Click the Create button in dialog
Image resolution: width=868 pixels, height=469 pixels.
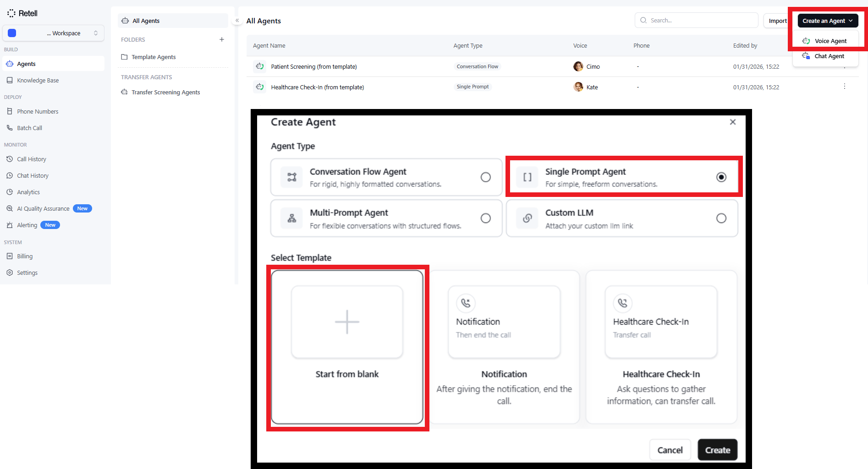click(718, 450)
